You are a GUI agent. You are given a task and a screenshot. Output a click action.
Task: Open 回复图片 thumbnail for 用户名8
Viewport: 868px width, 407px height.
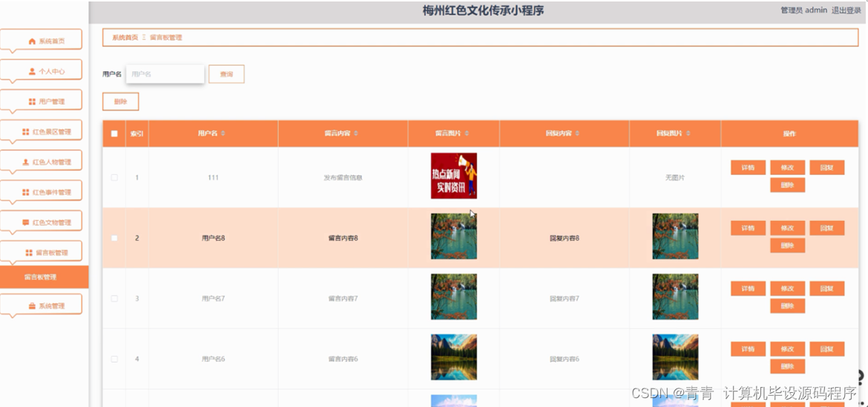(675, 236)
